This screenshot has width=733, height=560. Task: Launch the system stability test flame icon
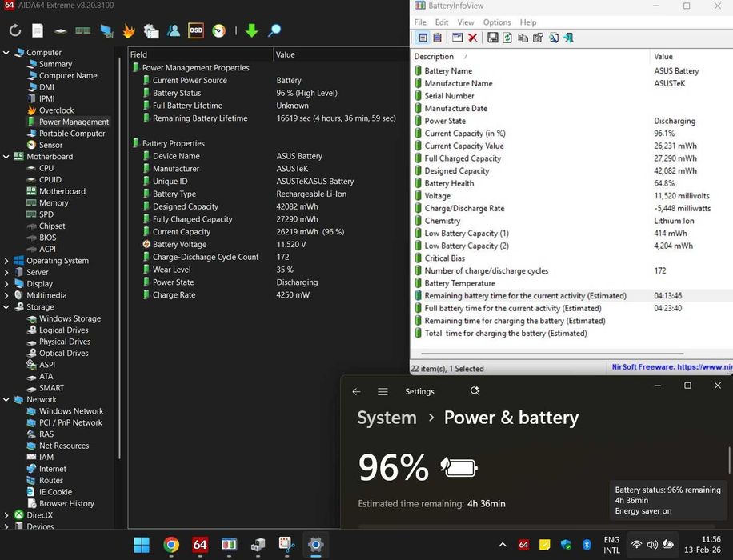pos(129,31)
